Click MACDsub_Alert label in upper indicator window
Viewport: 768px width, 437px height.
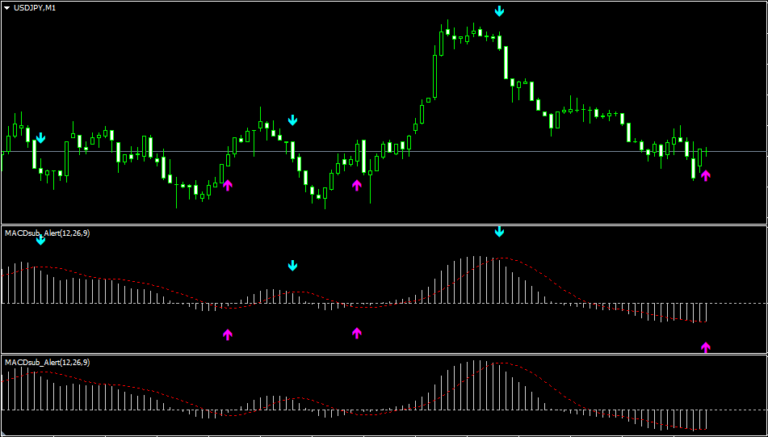point(46,233)
